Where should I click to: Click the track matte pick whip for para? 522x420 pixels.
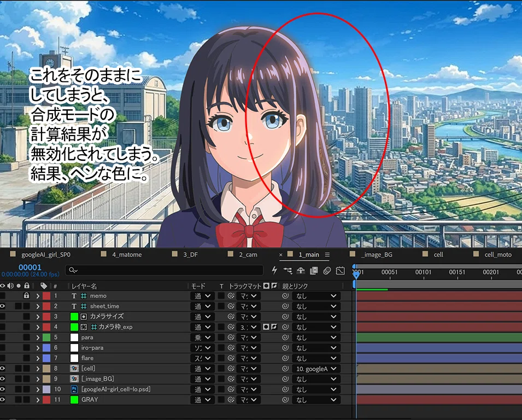[x=231, y=337]
